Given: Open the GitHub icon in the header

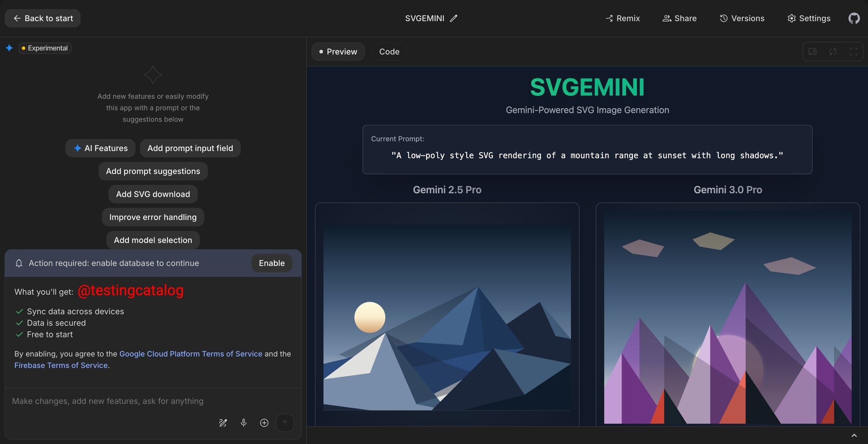Looking at the screenshot, I should [x=853, y=18].
